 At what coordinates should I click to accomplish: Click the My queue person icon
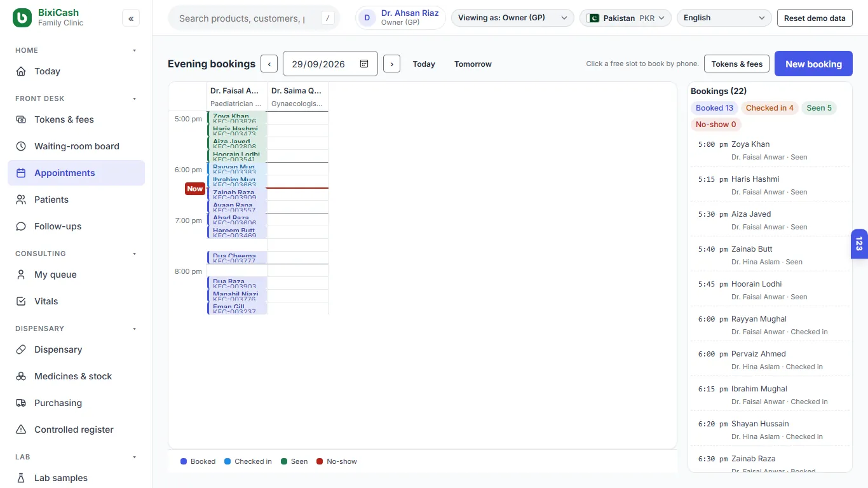point(22,274)
